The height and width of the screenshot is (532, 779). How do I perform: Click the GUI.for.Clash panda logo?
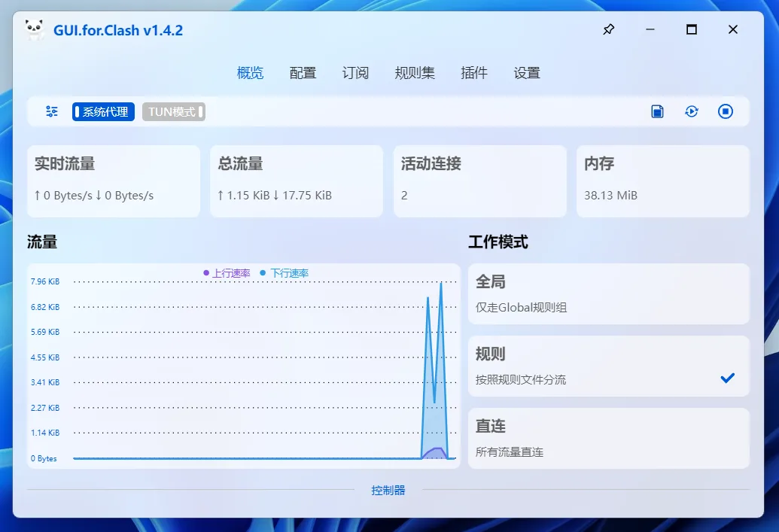click(33, 29)
